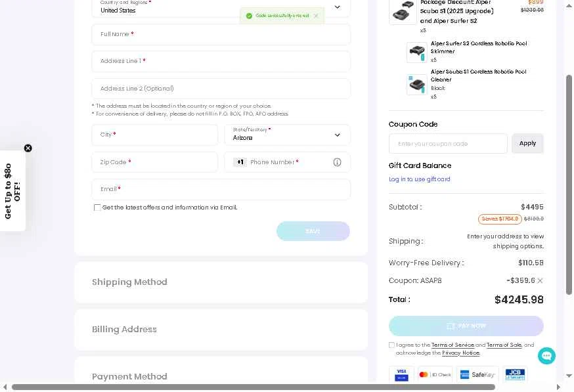This screenshot has height=392, width=574.
Task: Click the total amount $4245.98
Action: [519, 300]
